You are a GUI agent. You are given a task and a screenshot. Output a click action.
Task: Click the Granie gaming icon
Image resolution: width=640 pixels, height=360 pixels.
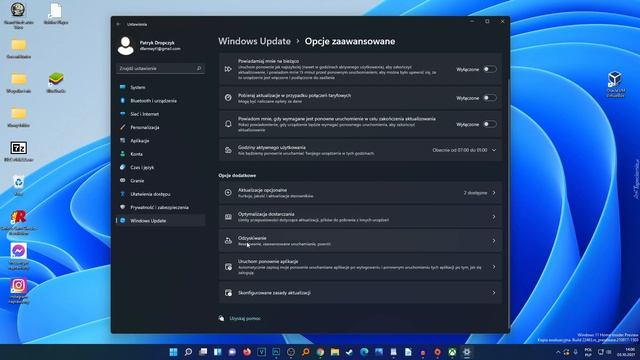pos(122,180)
